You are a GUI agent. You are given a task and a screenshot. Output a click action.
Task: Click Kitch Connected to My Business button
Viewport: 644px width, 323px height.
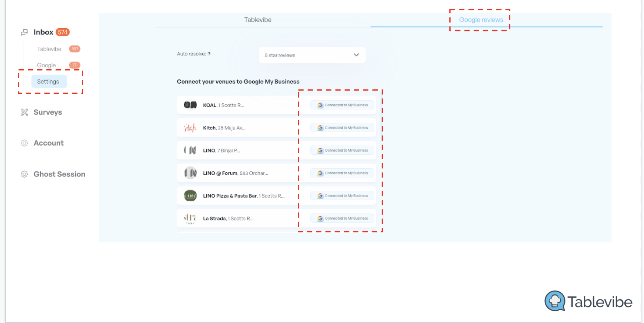coord(342,128)
